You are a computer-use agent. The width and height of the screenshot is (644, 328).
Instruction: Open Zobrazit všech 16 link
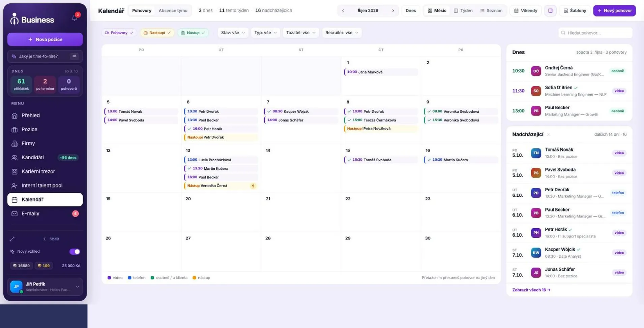(531, 290)
